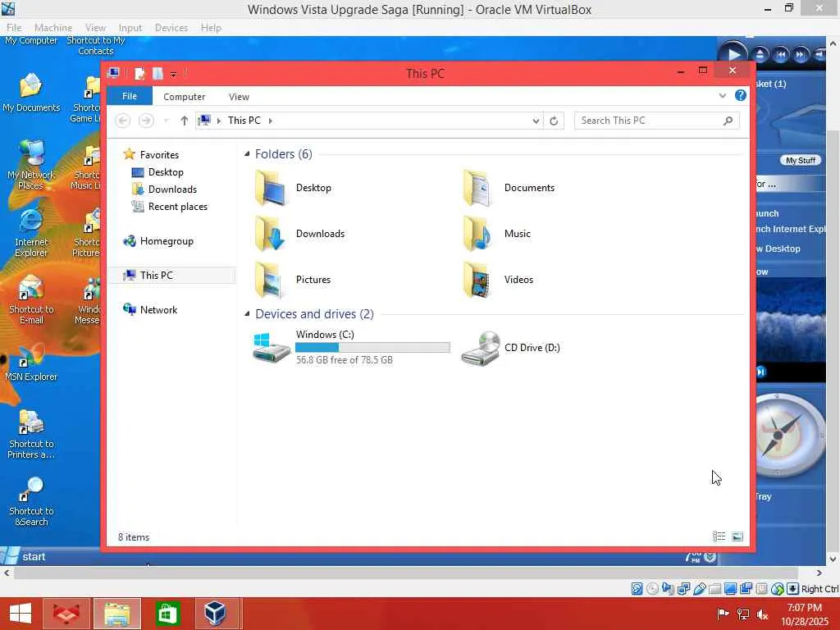Image resolution: width=840 pixels, height=630 pixels.
Task: Select the Windows (C:) drive
Action: pos(351,347)
